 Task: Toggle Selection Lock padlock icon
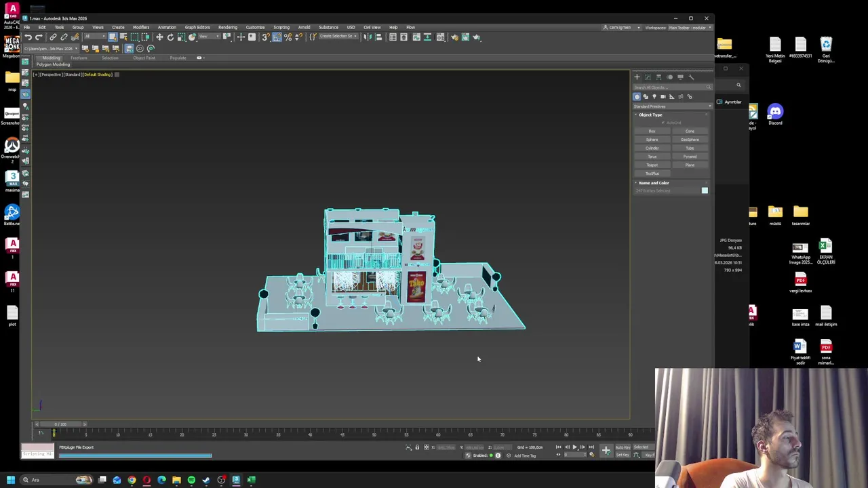click(417, 447)
